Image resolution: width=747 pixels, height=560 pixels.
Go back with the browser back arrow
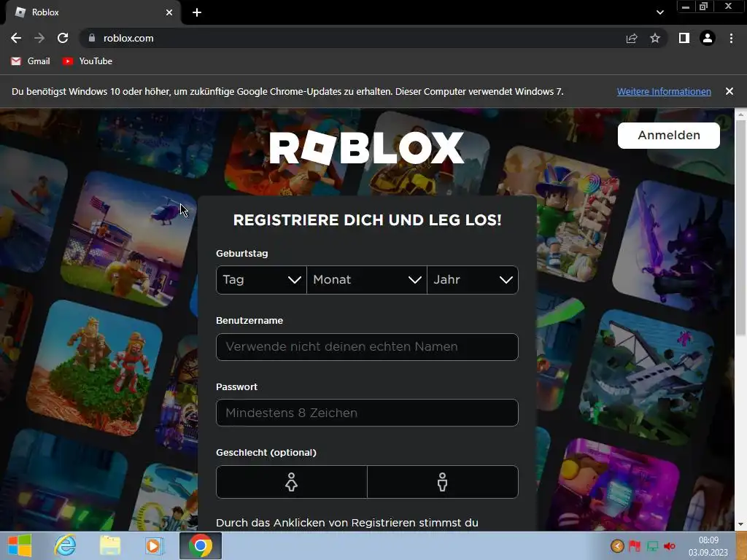(16, 38)
